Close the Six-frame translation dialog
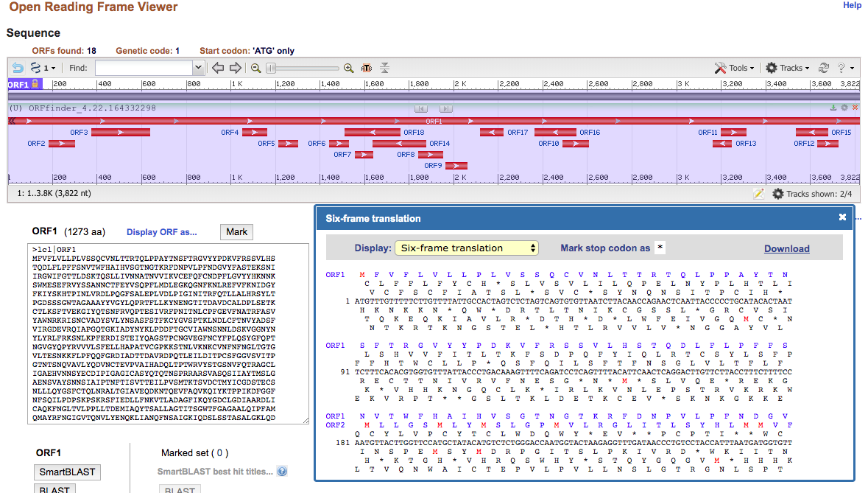Image resolution: width=868 pixels, height=493 pixels. (x=842, y=217)
